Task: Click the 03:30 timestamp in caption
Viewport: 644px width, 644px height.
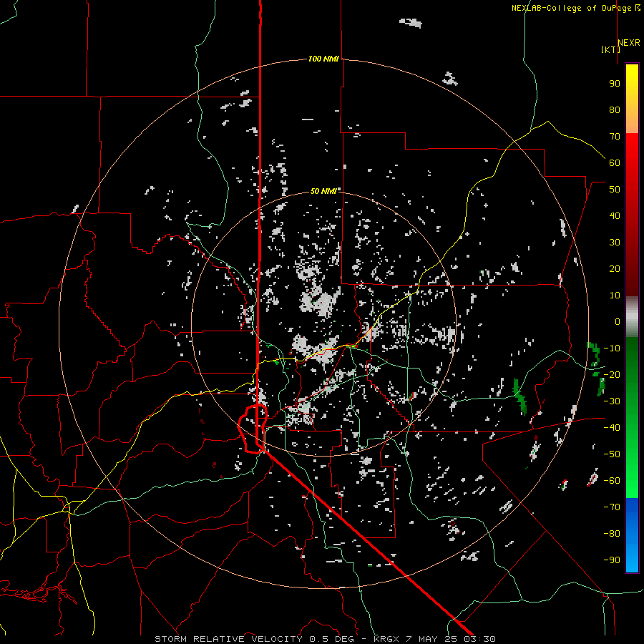Action: (x=479, y=639)
